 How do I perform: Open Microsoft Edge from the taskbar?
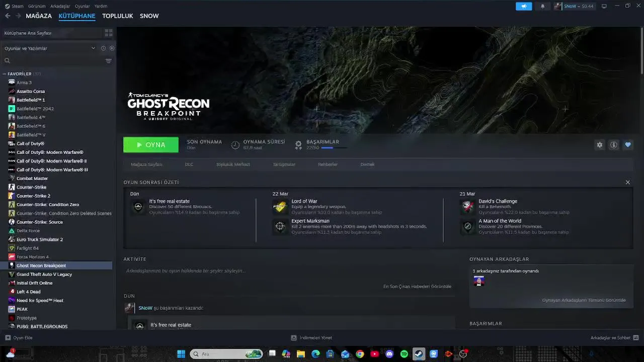(x=315, y=354)
